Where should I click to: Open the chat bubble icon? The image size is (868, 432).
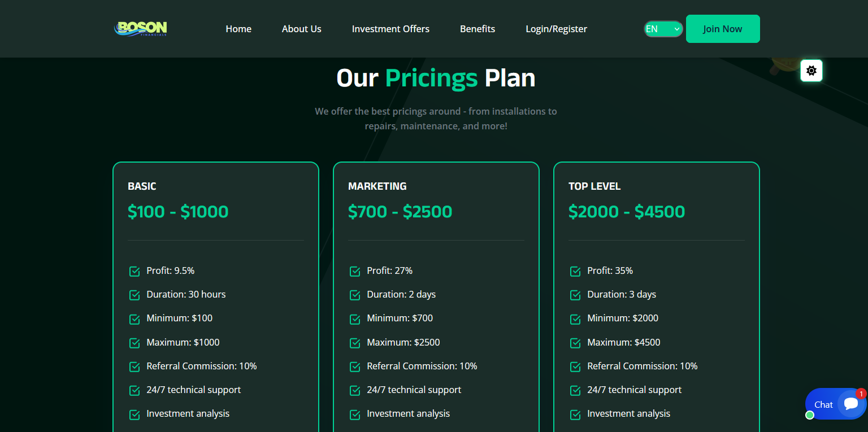click(x=850, y=404)
